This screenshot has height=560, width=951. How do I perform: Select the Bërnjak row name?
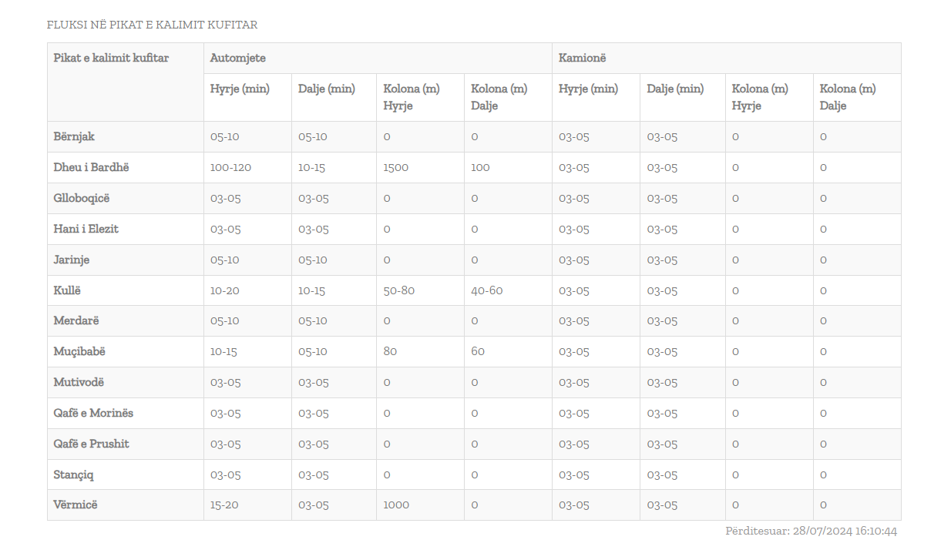(74, 136)
